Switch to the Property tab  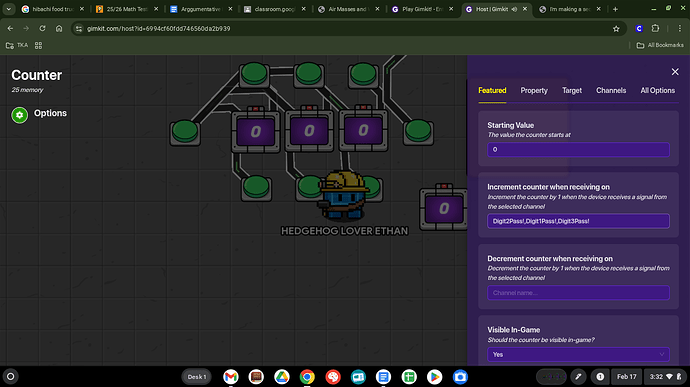[x=534, y=90]
